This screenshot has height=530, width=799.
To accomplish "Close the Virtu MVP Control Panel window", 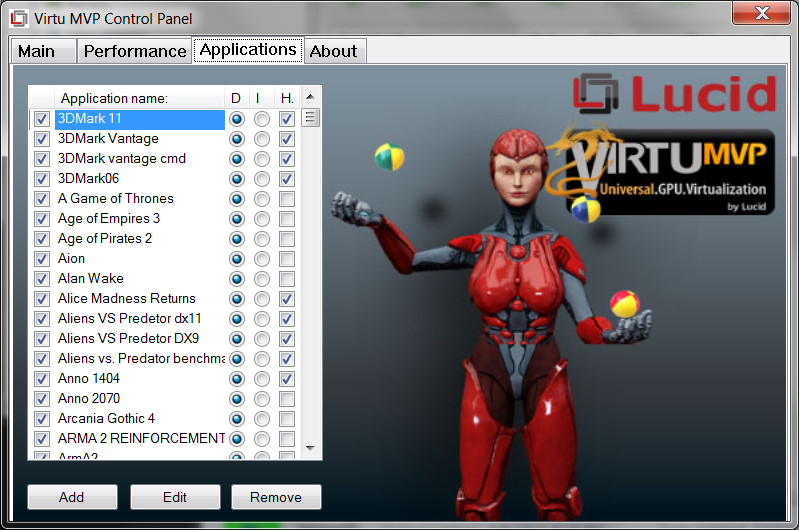I will 761,13.
